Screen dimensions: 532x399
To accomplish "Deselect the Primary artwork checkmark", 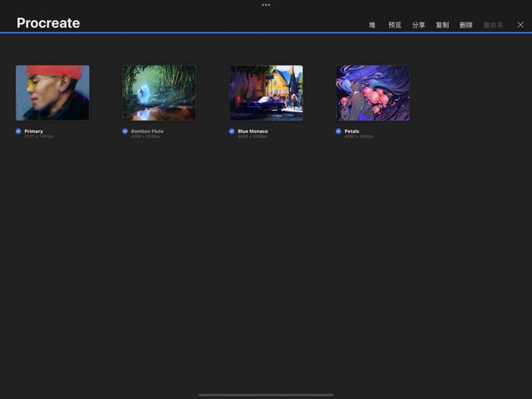I will click(18, 131).
